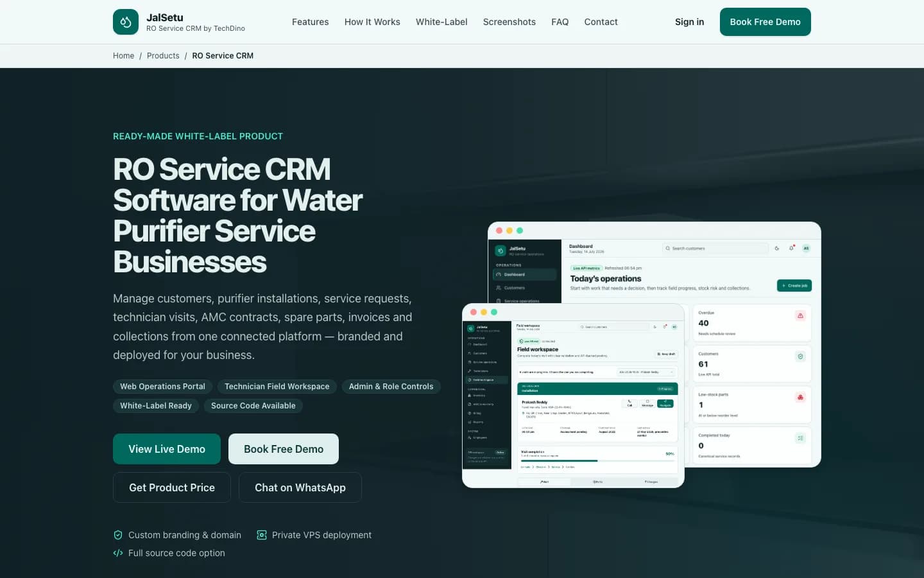Image resolution: width=924 pixels, height=578 pixels.
Task: Click the Source Code Available tag
Action: point(253,406)
